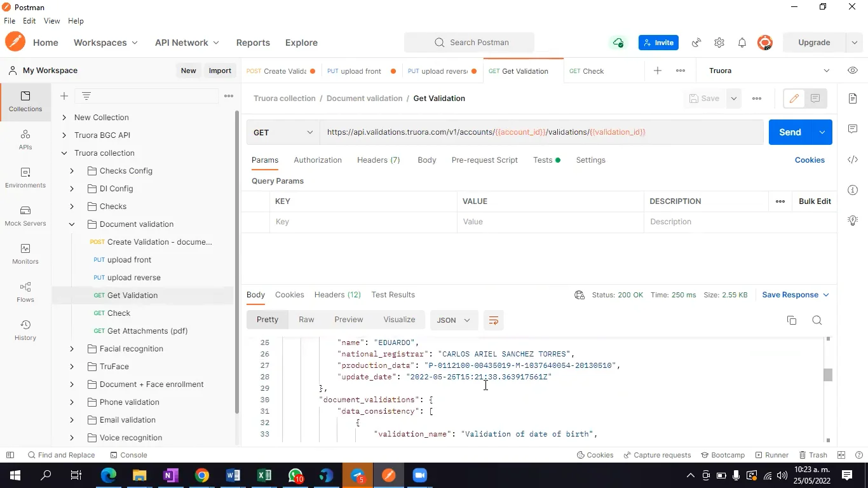The image size is (868, 488).
Task: Click the response body scrollbar thumb
Action: click(828, 375)
